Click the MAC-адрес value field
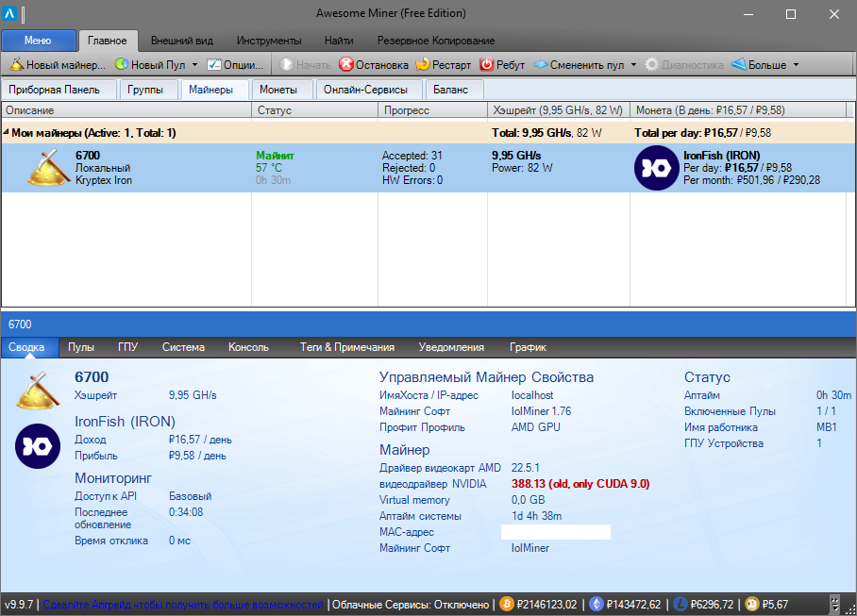The height and width of the screenshot is (616, 857). 556,532
